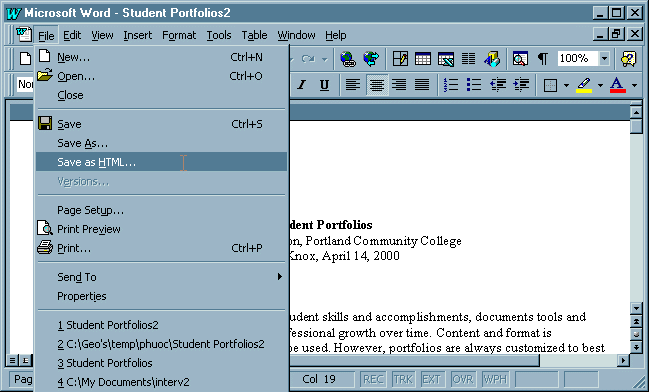This screenshot has height=392, width=649.
Task: Choose Page Setup... menu entry
Action: tap(161, 210)
